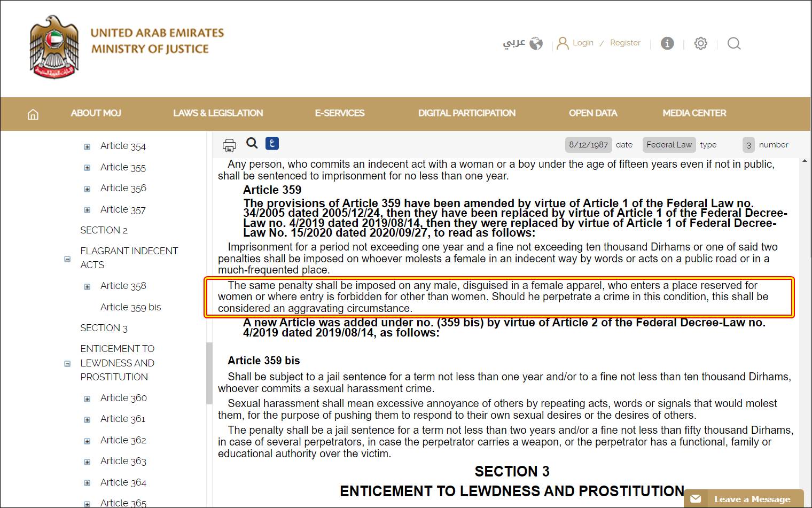Expand Article 354 in the tree
This screenshot has height=508, width=812.
(x=87, y=146)
